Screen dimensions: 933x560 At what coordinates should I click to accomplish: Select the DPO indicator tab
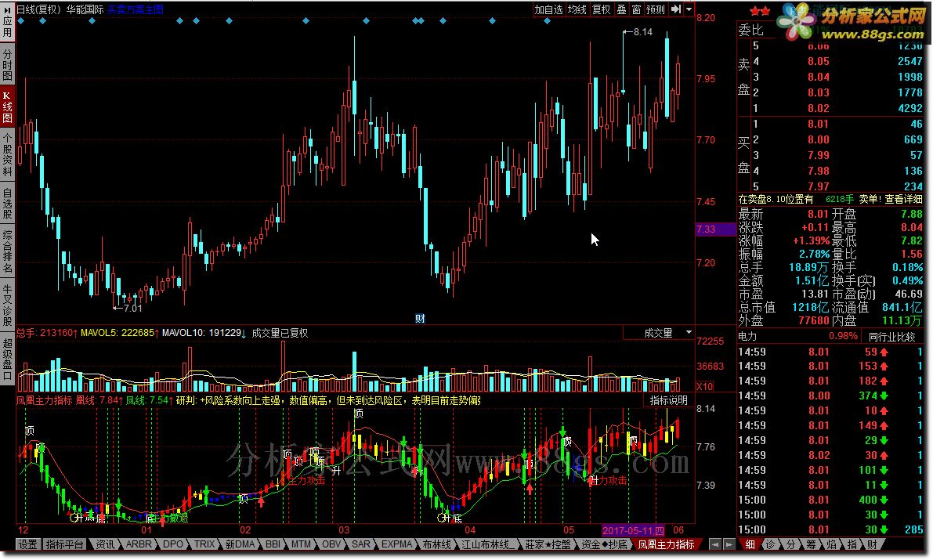pyautogui.click(x=172, y=544)
